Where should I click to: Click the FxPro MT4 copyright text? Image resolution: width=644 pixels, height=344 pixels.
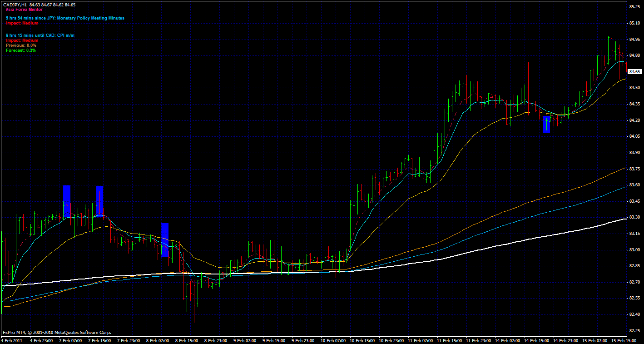point(57,332)
